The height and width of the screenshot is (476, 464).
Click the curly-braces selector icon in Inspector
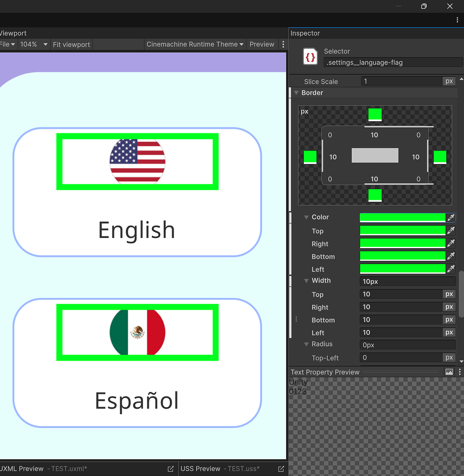(x=309, y=57)
